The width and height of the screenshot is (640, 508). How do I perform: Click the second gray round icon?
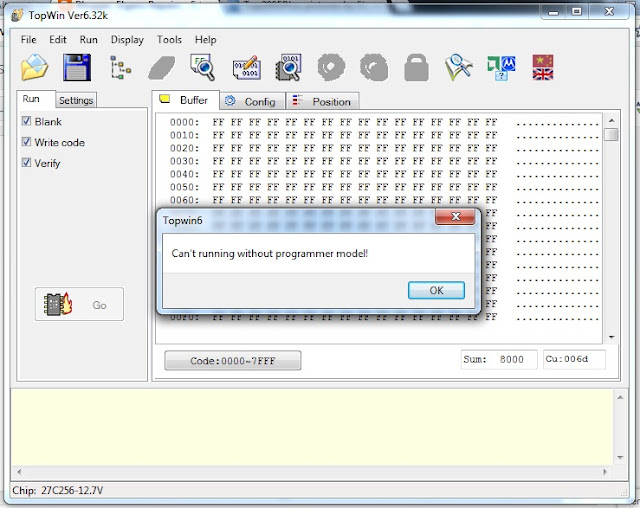tap(373, 67)
